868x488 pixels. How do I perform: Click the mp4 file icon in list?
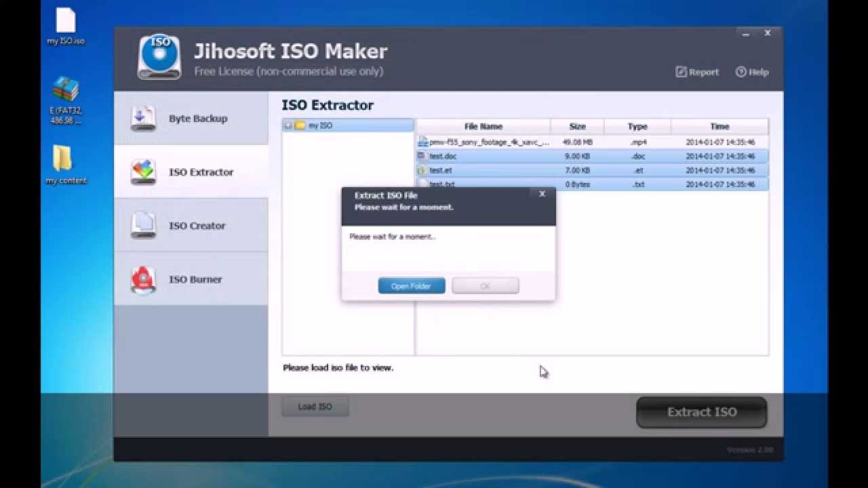tap(423, 142)
